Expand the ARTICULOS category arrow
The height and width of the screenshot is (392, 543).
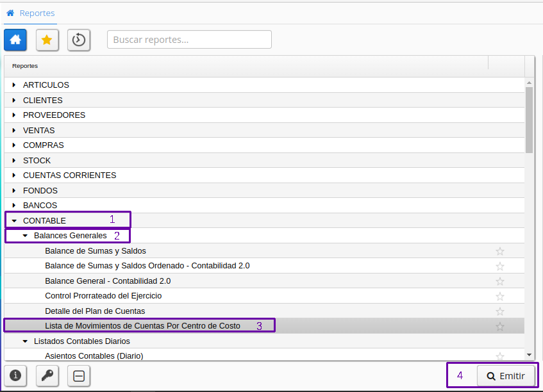point(14,85)
